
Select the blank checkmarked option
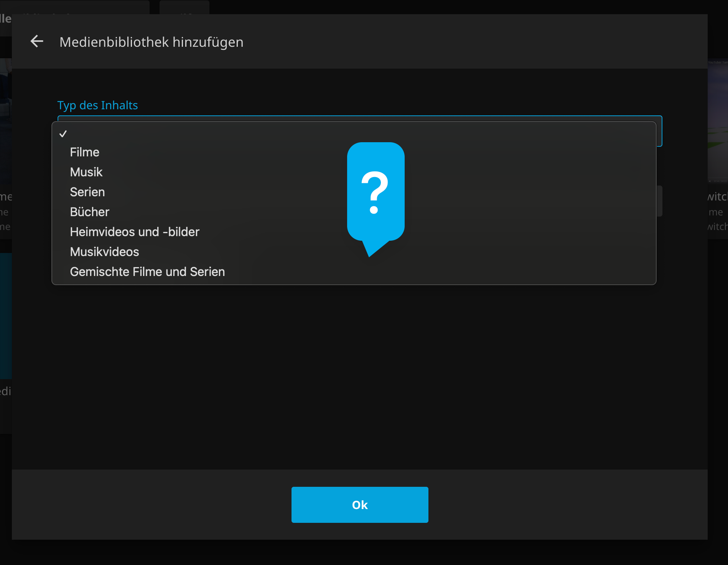point(63,134)
